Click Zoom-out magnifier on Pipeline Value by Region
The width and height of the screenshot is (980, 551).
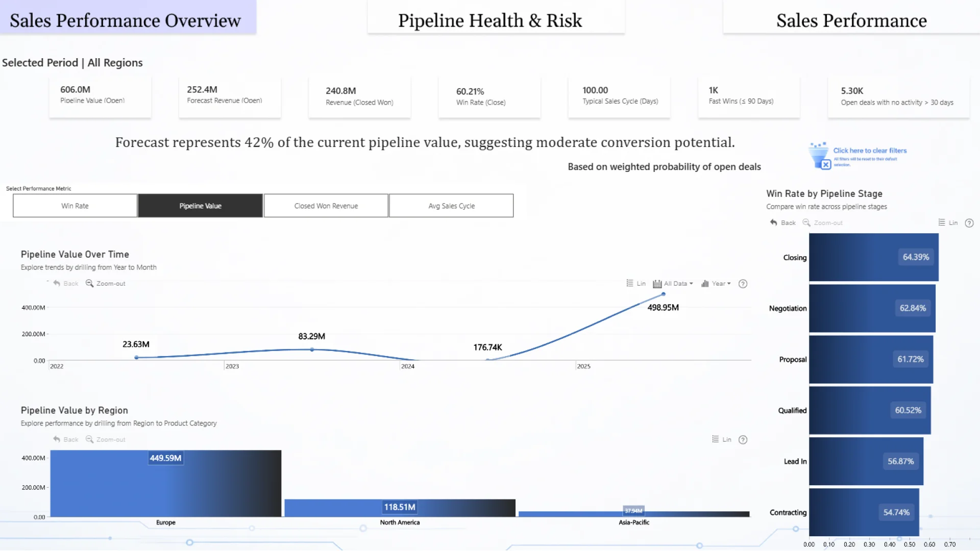(89, 440)
